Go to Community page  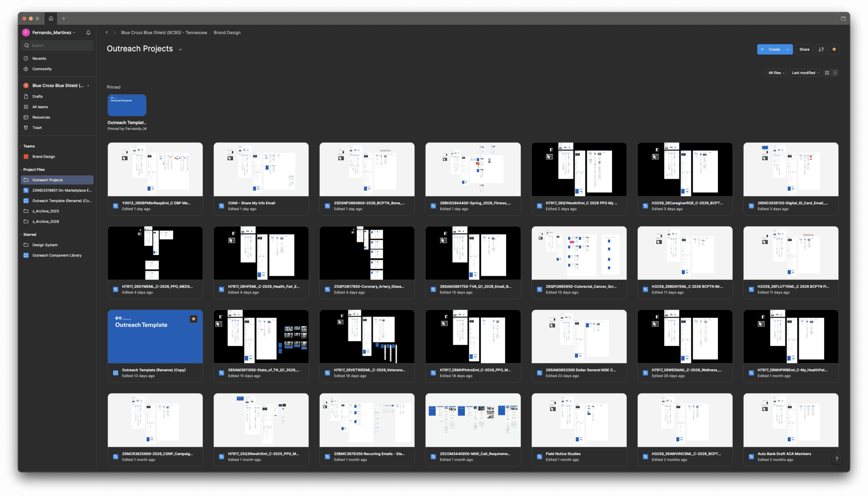[42, 69]
